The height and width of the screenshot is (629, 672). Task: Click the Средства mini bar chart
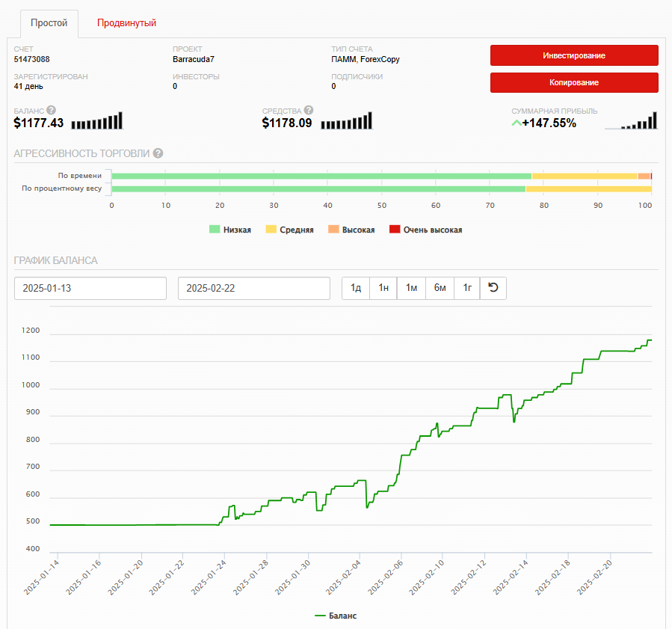click(346, 121)
